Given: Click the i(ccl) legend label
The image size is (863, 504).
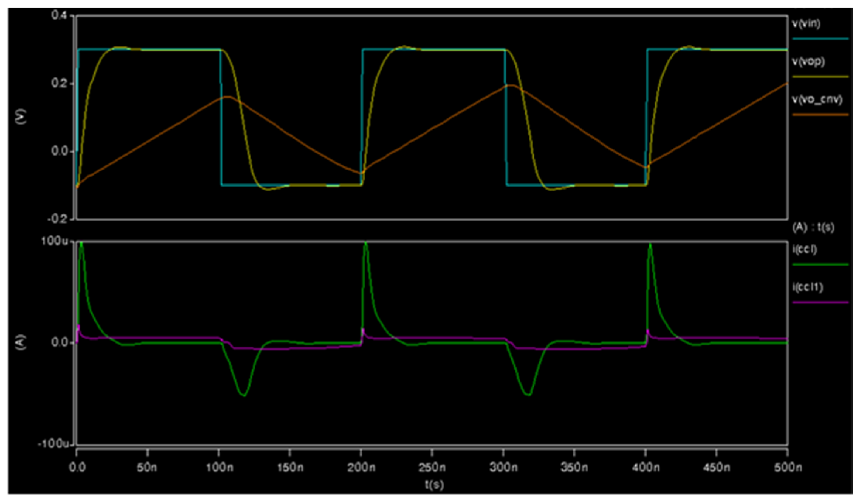Looking at the screenshot, I should (804, 250).
